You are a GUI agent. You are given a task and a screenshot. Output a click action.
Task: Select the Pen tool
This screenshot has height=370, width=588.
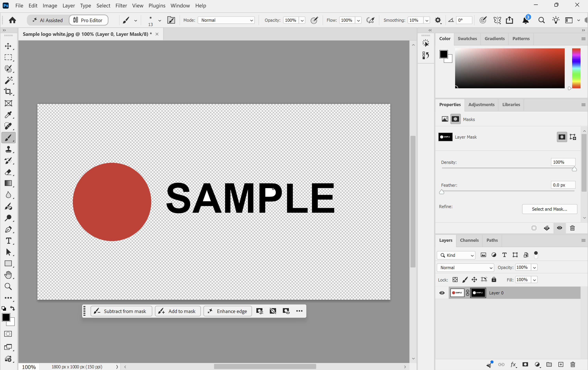tap(8, 229)
